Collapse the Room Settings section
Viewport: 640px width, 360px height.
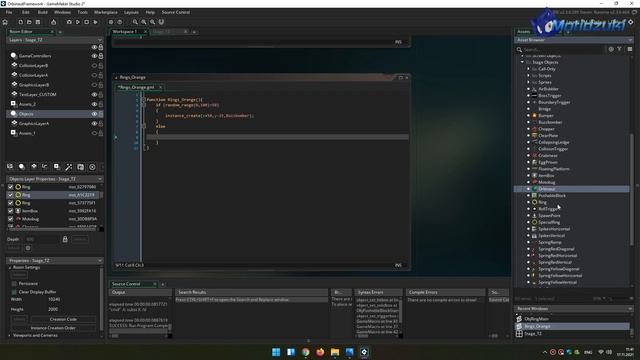(x=10, y=268)
